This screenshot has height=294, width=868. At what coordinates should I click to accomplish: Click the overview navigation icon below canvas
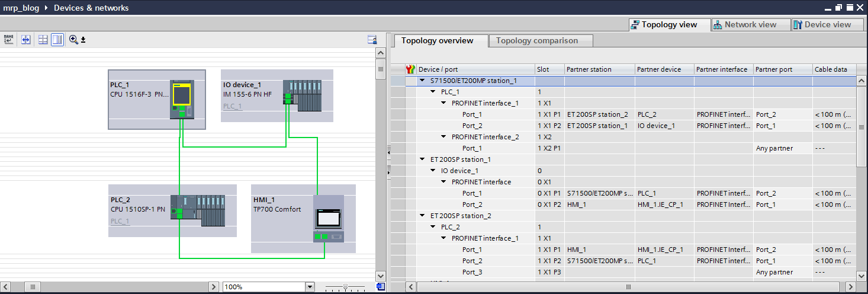pyautogui.click(x=381, y=287)
